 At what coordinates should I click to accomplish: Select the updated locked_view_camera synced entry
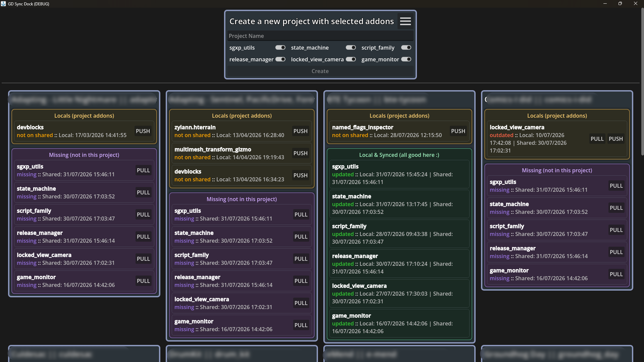(399, 294)
